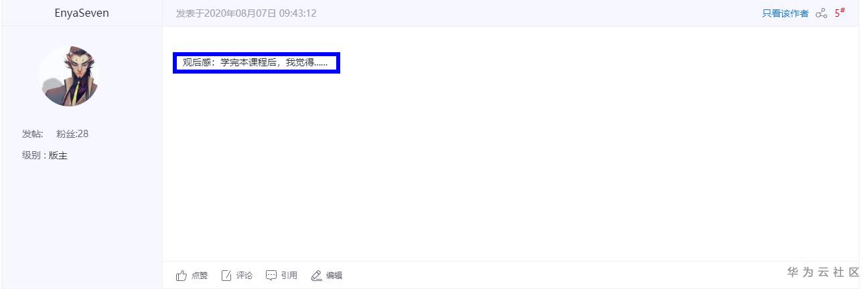Click the 引用 quote speech-bubble icon
Viewport: 868px width, 289px height.
point(271,276)
